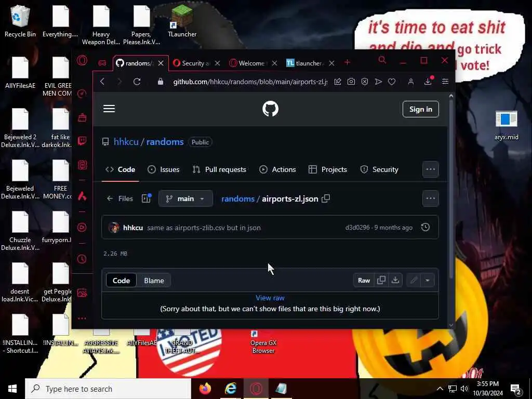Viewport: 532px width, 399px height.
Task: Close the randoms browser tab
Action: (161, 63)
